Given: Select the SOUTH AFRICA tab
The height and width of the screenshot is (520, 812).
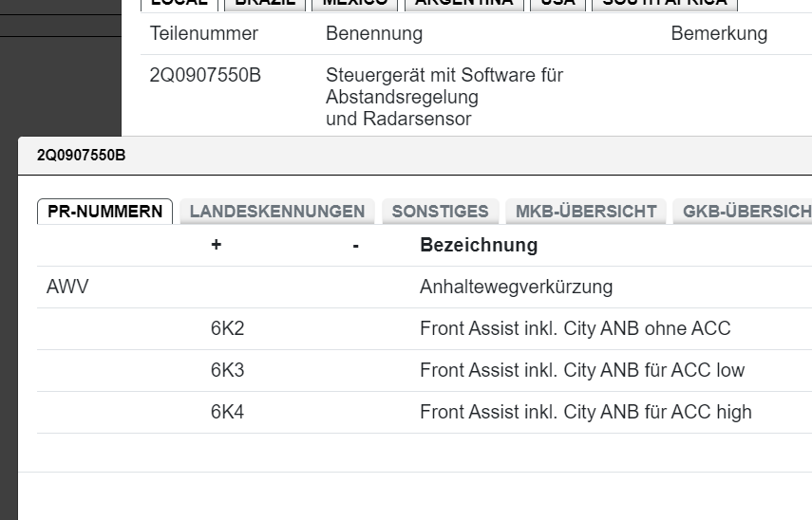Looking at the screenshot, I should pos(665,3).
